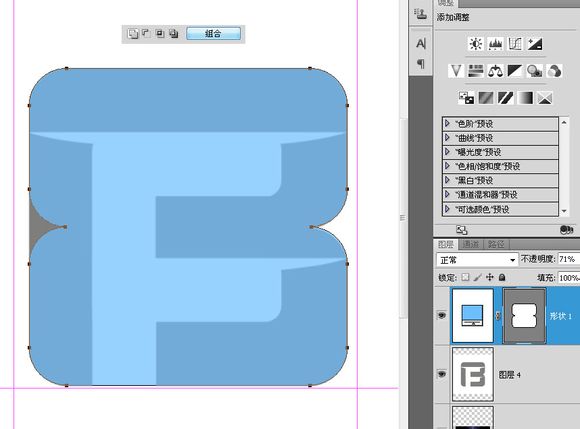Switch to the 路径 tab
Screen dimensions: 580x429
(x=496, y=244)
